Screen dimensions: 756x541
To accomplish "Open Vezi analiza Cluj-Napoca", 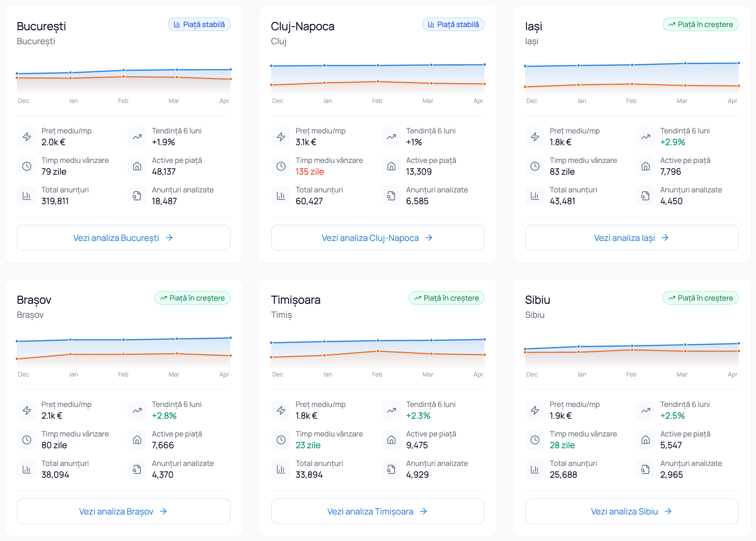I will click(x=378, y=238).
